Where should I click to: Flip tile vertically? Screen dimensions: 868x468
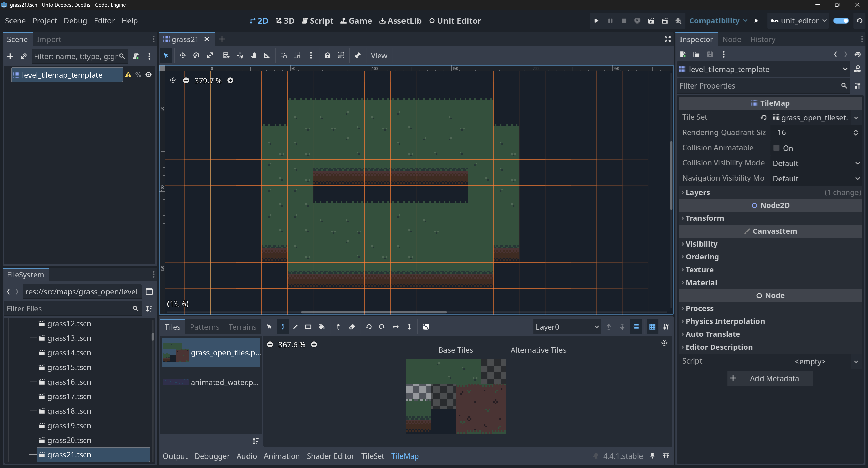point(409,327)
